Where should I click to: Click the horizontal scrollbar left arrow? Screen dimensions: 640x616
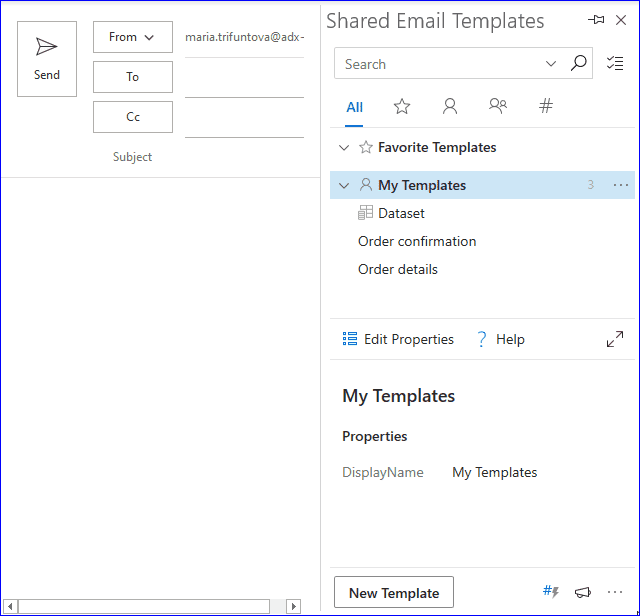coord(10,606)
